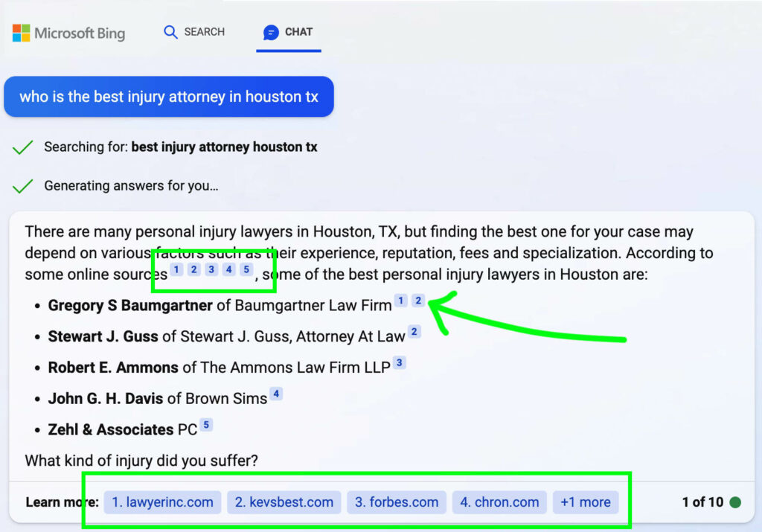Image resolution: width=762 pixels, height=532 pixels.
Task: Select the CHAT tab
Action: click(x=289, y=32)
